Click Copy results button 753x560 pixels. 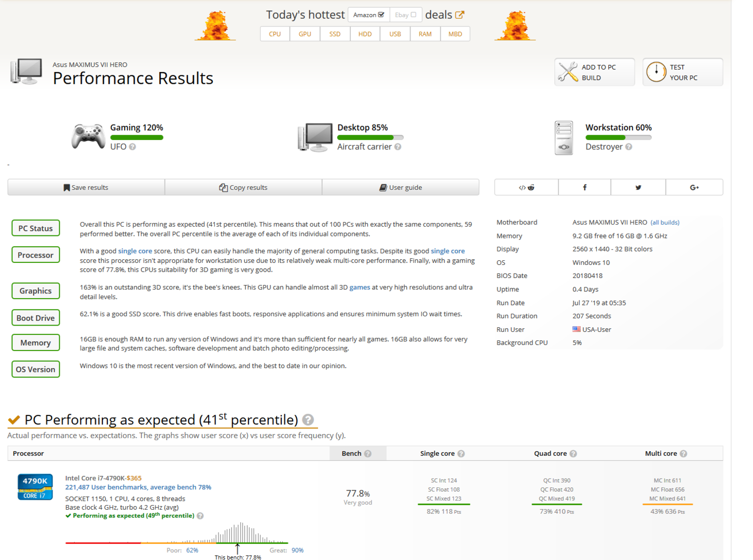click(243, 187)
